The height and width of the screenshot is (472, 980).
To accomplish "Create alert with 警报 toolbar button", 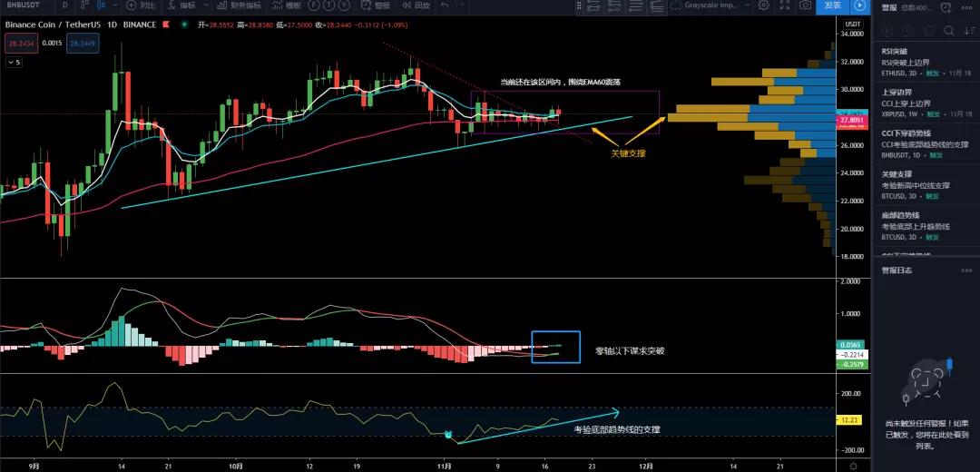I will tap(376, 5).
